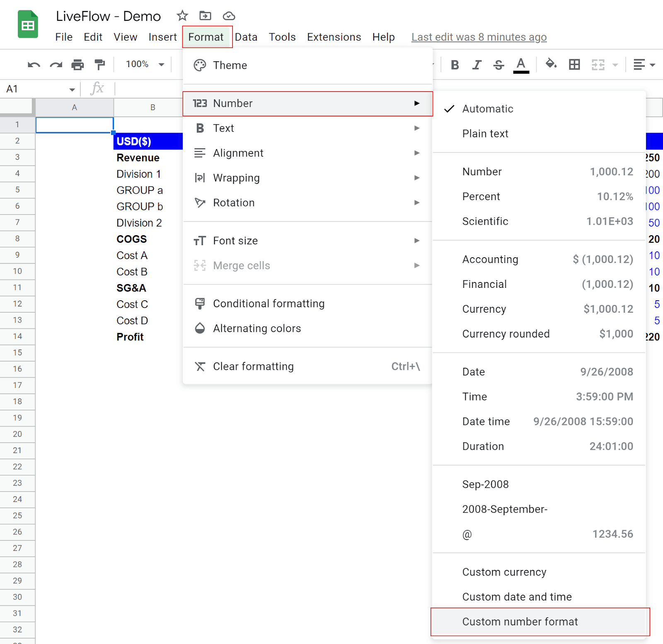Open the horizontal align toolbar dropdown

point(644,65)
